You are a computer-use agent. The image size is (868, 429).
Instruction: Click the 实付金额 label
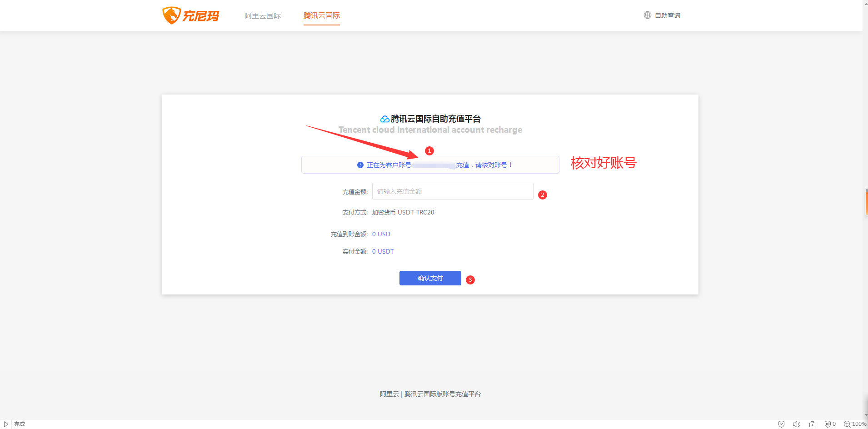click(x=355, y=251)
